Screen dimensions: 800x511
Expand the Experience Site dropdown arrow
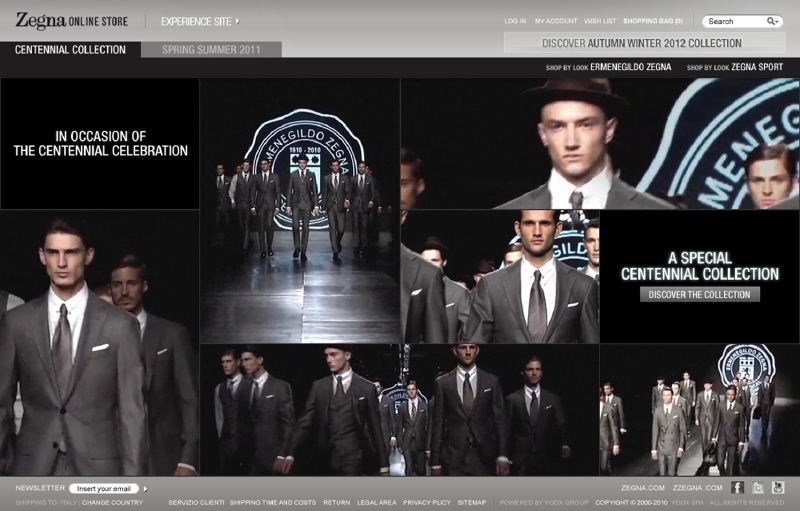238,21
